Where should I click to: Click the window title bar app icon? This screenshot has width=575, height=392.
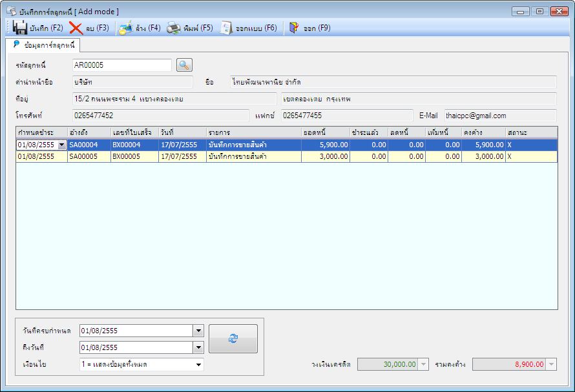[x=12, y=12]
